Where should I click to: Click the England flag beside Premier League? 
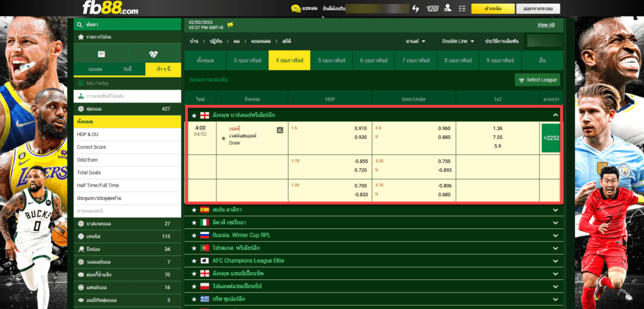tap(204, 115)
